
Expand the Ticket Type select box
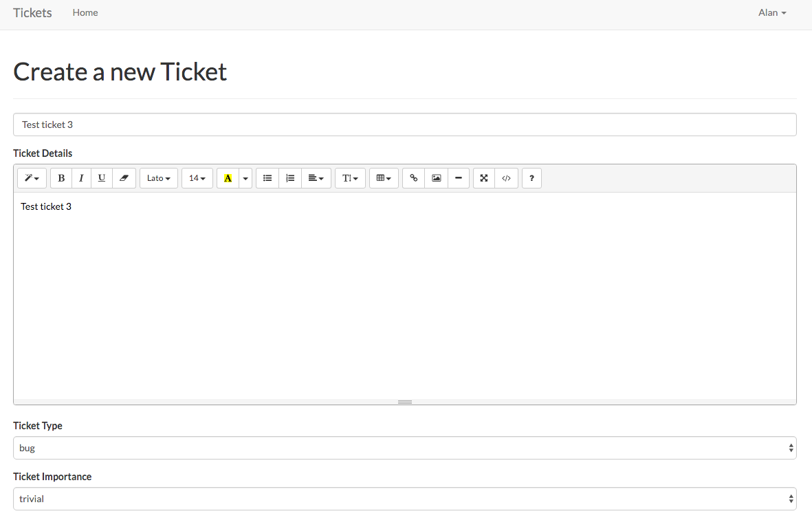click(404, 448)
